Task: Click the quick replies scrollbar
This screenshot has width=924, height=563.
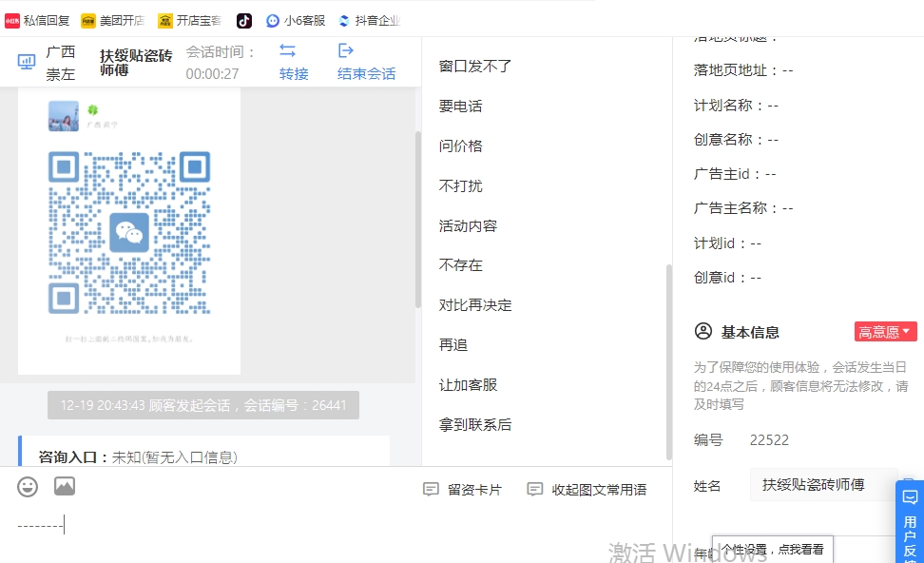Action: coord(669,361)
